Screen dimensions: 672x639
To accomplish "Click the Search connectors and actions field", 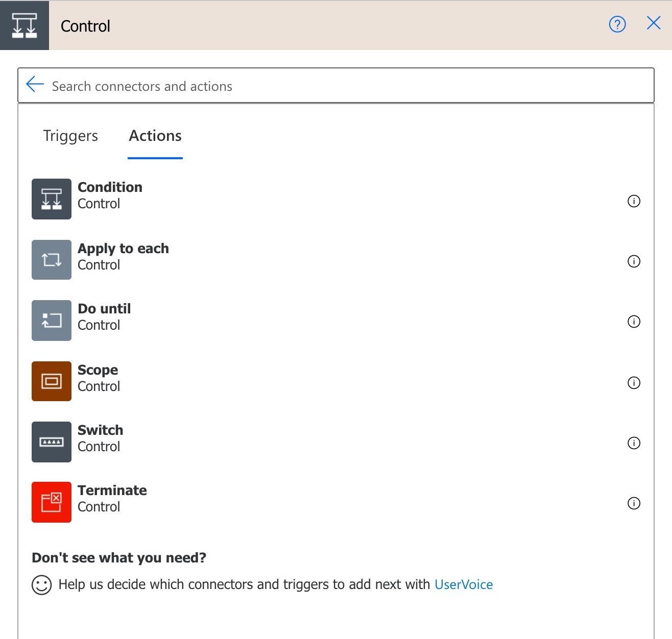I will (347, 86).
